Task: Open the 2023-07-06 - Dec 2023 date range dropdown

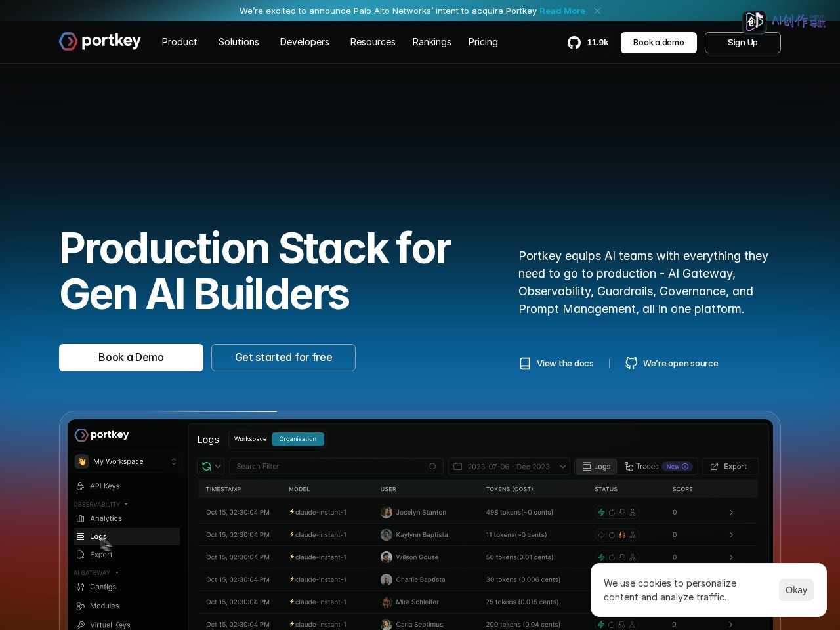Action: click(509, 466)
